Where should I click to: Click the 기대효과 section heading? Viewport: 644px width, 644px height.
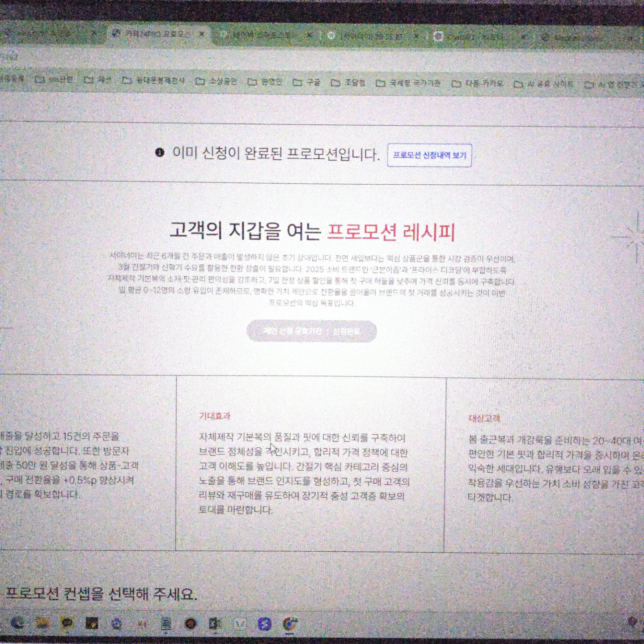[x=215, y=416]
